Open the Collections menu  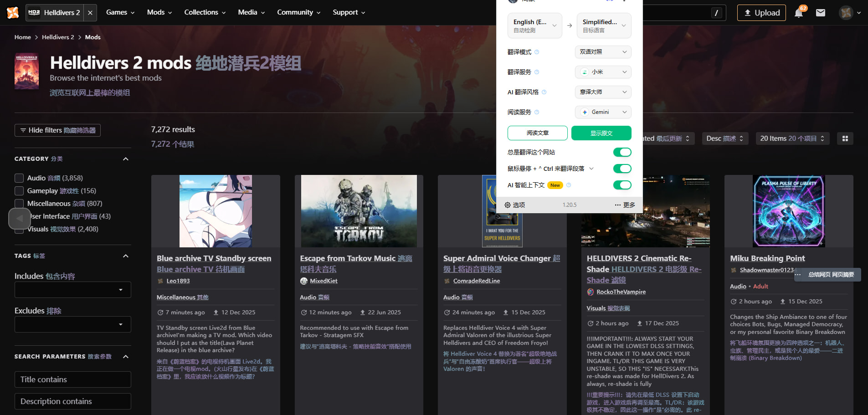tap(205, 13)
